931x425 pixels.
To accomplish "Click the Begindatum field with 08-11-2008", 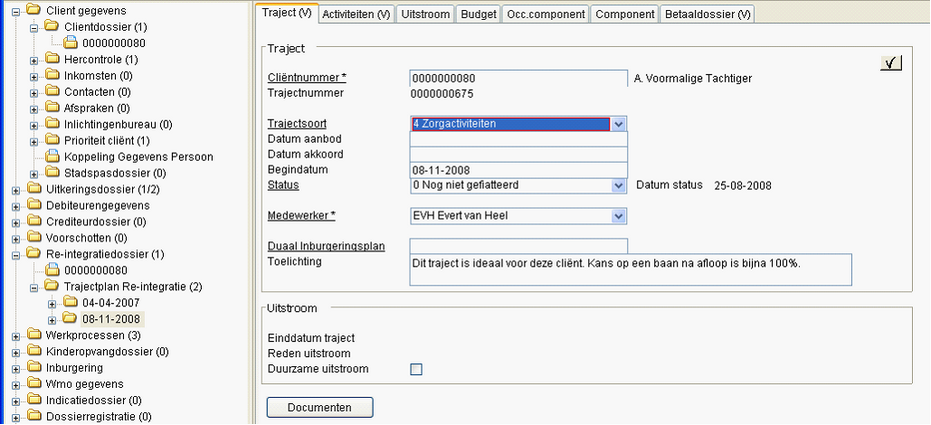I will pos(518,170).
